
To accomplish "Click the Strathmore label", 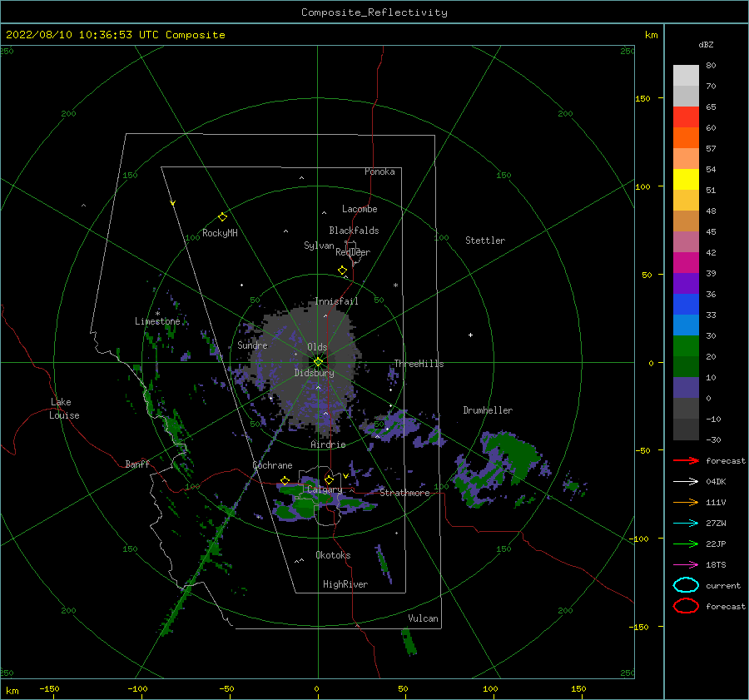I will tap(404, 493).
